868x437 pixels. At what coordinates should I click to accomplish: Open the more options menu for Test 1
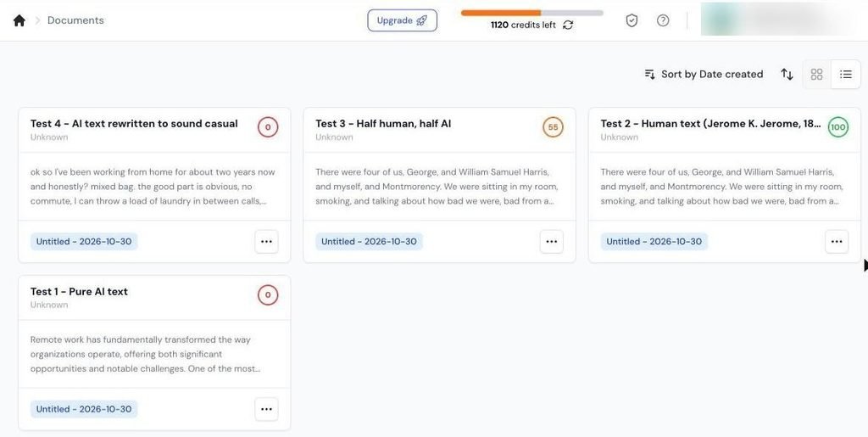pos(266,409)
